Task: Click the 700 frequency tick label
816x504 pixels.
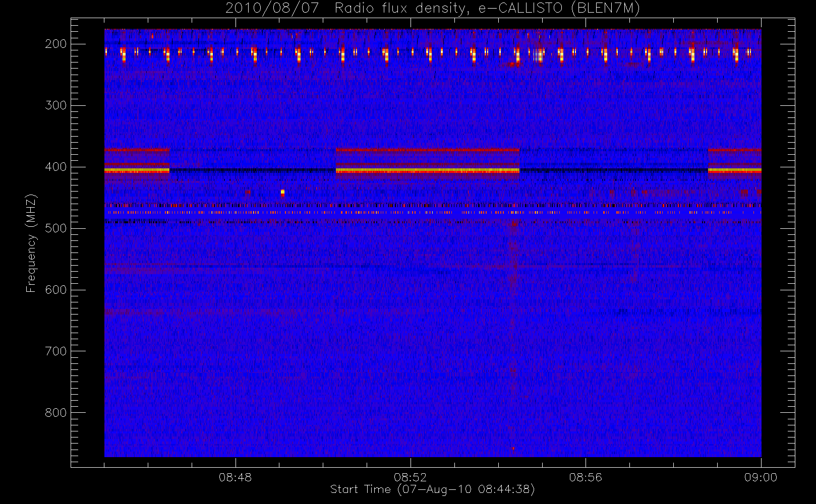Action: (55, 351)
